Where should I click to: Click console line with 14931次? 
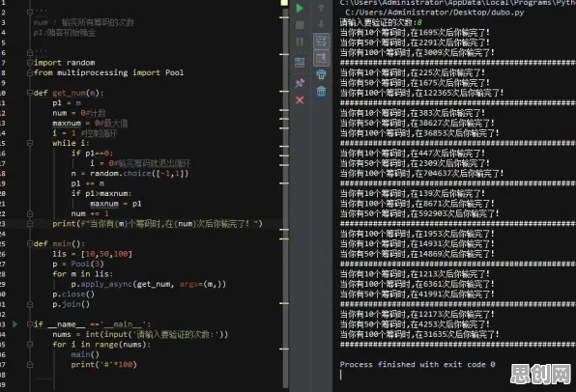pyautogui.click(x=418, y=243)
